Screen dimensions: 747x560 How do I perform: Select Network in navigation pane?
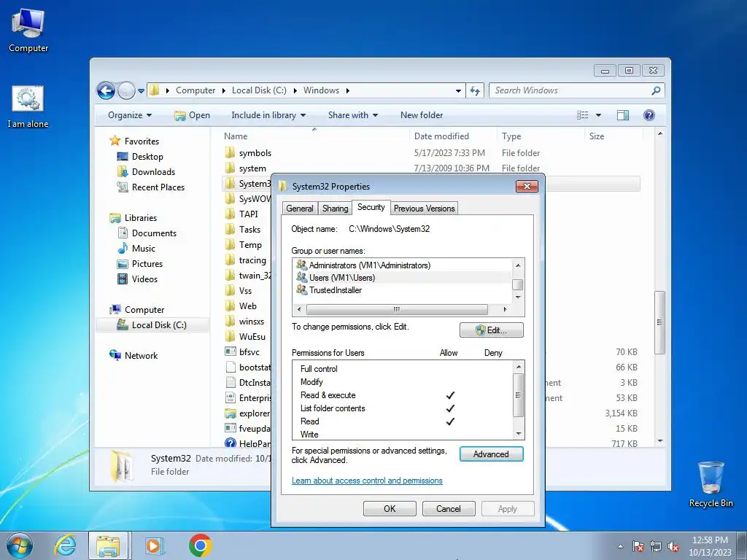tap(141, 355)
